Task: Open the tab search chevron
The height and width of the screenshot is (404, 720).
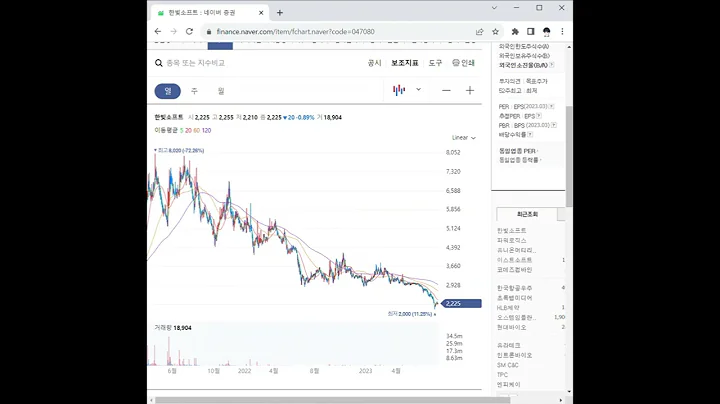Action: (x=494, y=8)
